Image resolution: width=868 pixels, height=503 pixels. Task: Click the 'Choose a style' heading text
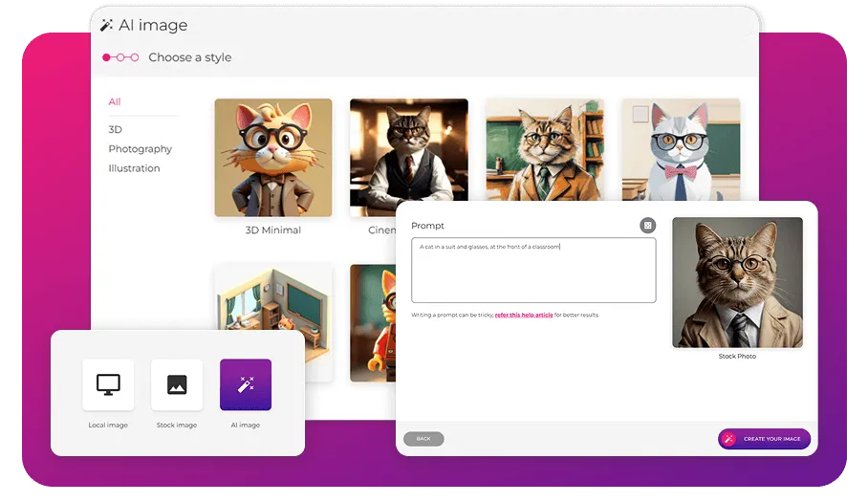[x=190, y=57]
